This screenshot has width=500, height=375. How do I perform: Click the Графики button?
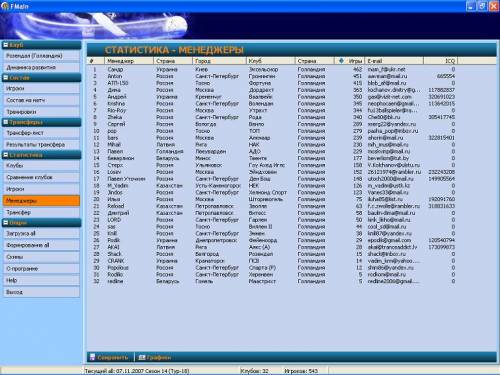pos(155,357)
